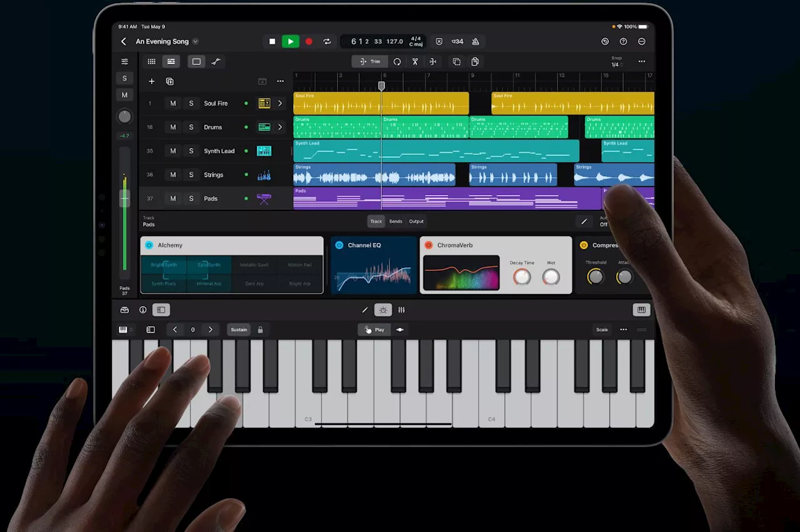This screenshot has height=532, width=800.
Task: Toggle the metronome click
Action: click(x=476, y=42)
